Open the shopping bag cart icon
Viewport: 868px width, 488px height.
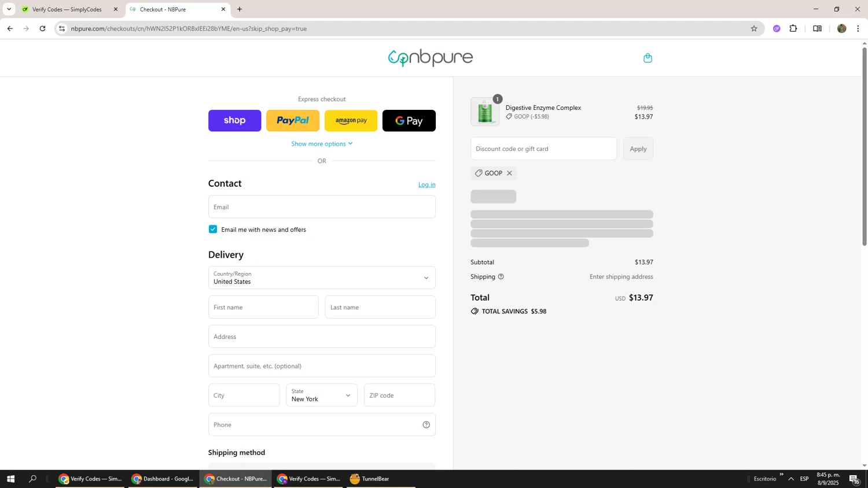[x=648, y=58]
